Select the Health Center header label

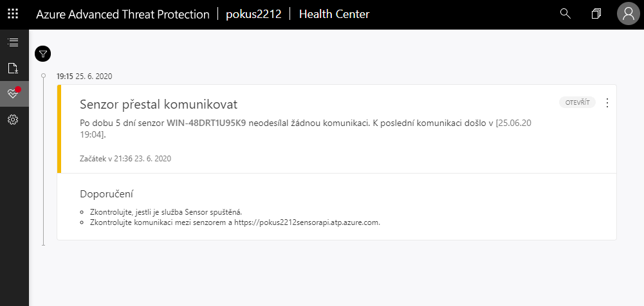[334, 14]
